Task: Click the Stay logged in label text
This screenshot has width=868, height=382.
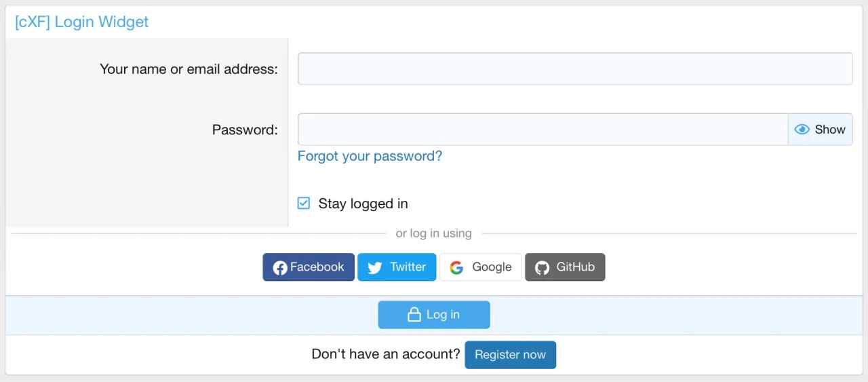Action: pyautogui.click(x=363, y=204)
